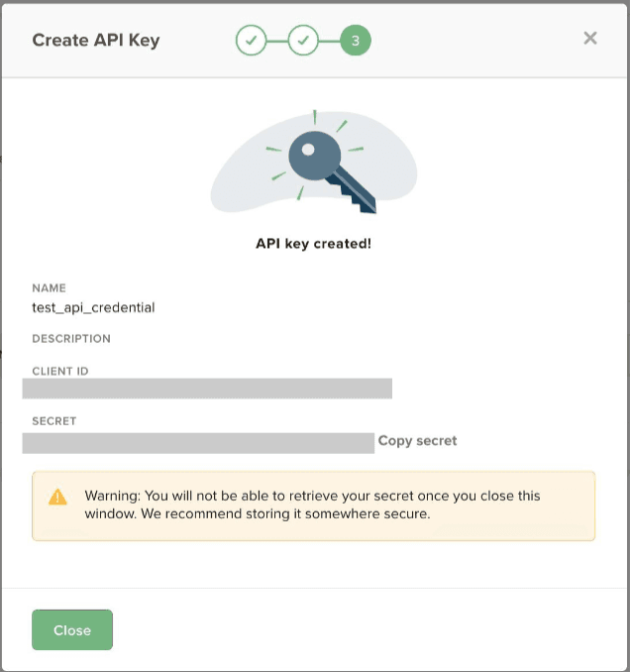Click the redacted Client ID value

point(207,389)
